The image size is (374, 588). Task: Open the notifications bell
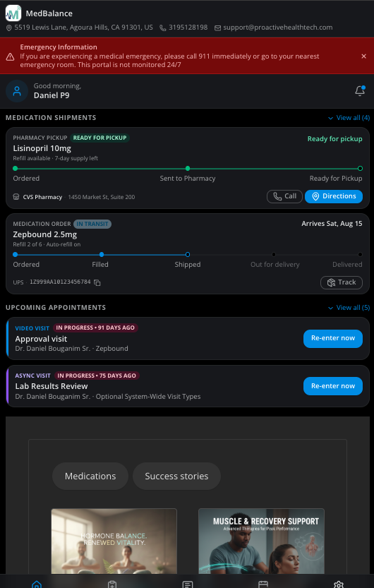360,91
